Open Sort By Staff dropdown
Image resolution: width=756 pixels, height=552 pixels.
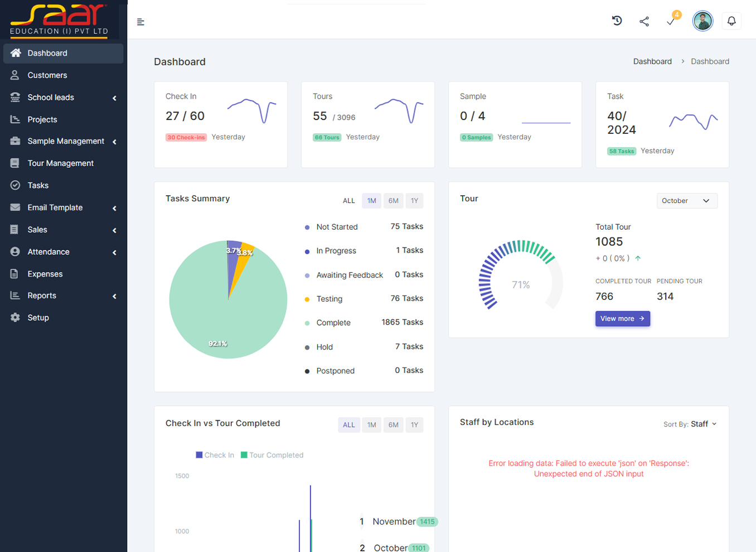(690, 424)
